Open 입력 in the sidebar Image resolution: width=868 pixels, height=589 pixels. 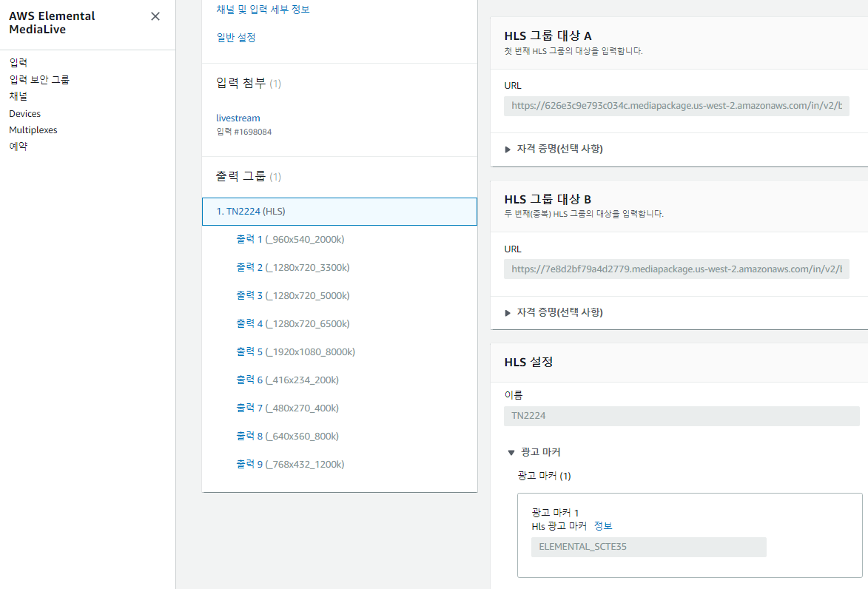tap(18, 63)
